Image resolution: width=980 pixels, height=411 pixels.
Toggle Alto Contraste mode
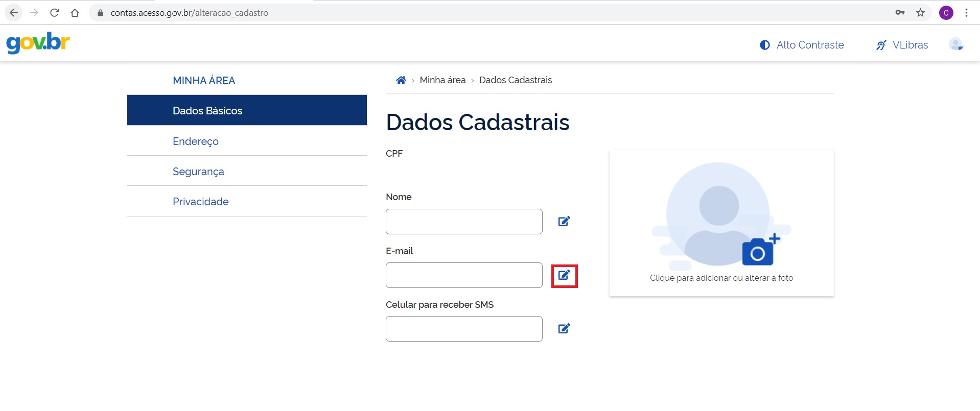802,45
